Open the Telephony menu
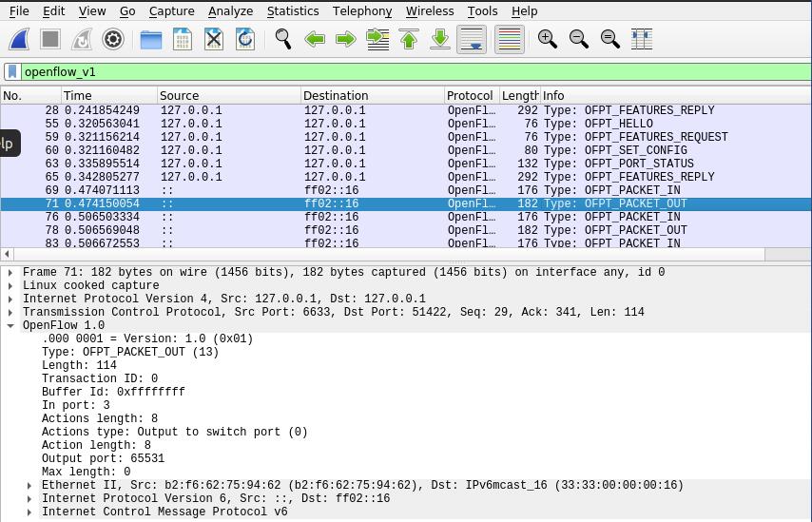The image size is (812, 522). [x=362, y=10]
